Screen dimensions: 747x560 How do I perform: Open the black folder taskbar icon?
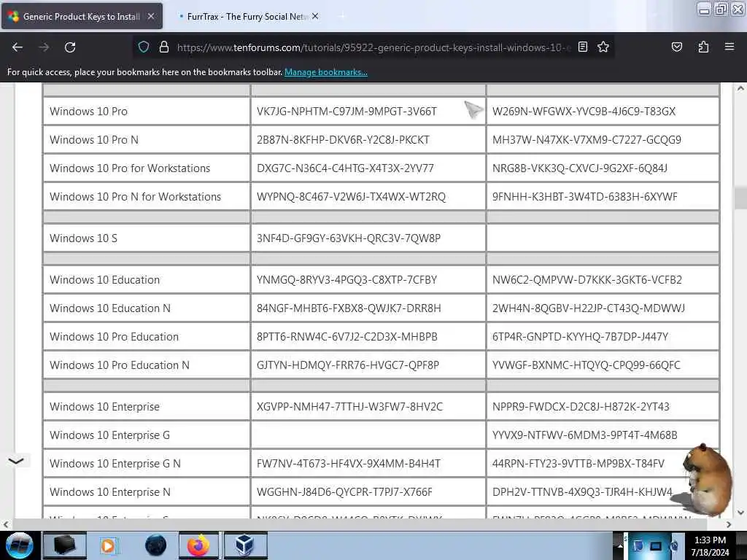click(65, 545)
